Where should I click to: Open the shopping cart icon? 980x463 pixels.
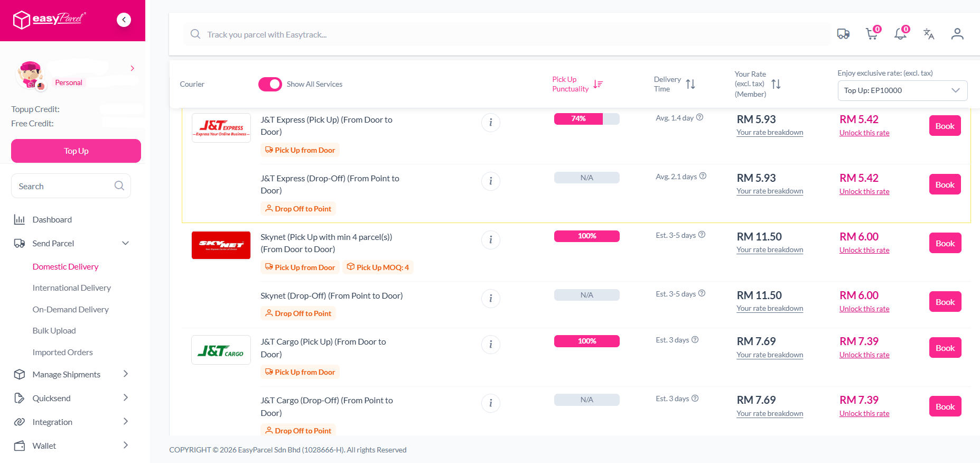pos(872,34)
